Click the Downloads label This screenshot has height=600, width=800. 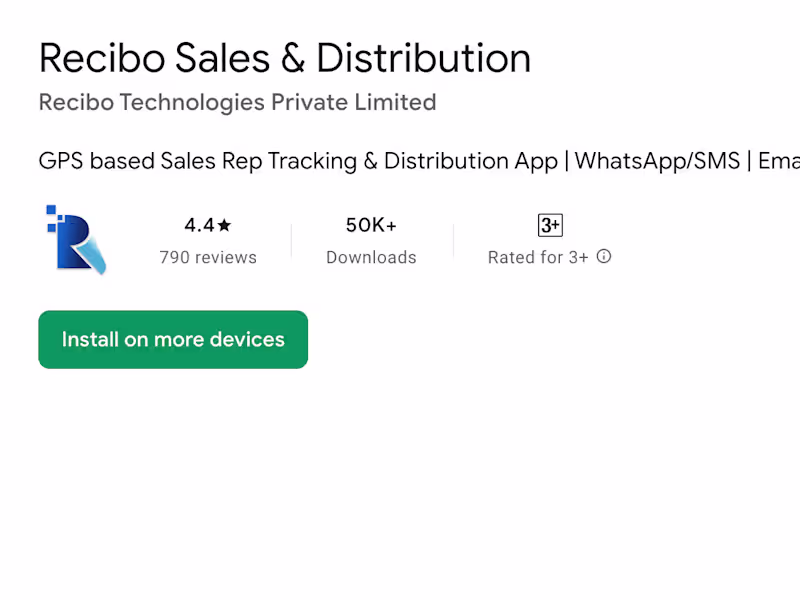371,257
